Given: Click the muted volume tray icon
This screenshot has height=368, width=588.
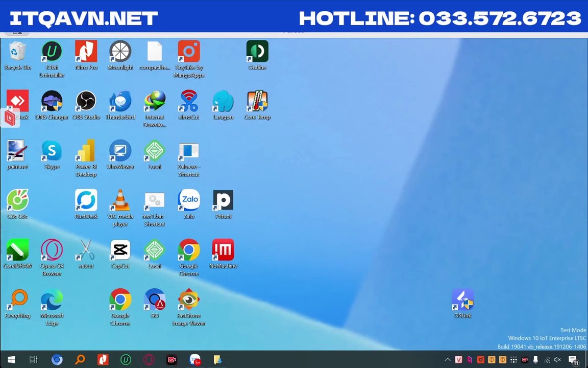Looking at the screenshot, I should [x=557, y=360].
